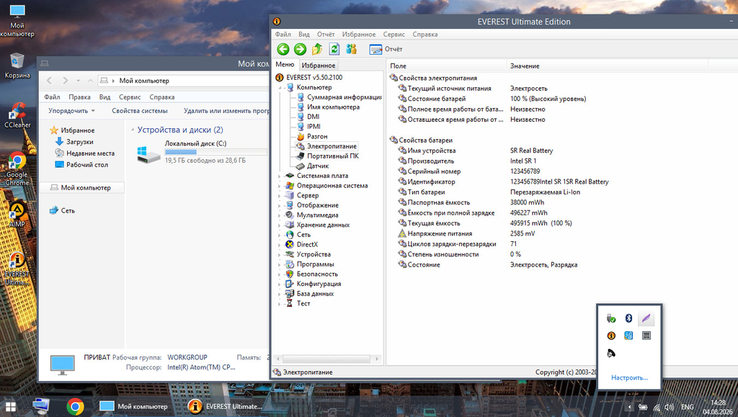The height and width of the screenshot is (417, 738).
Task: Select the Тест tree item
Action: 298,304
